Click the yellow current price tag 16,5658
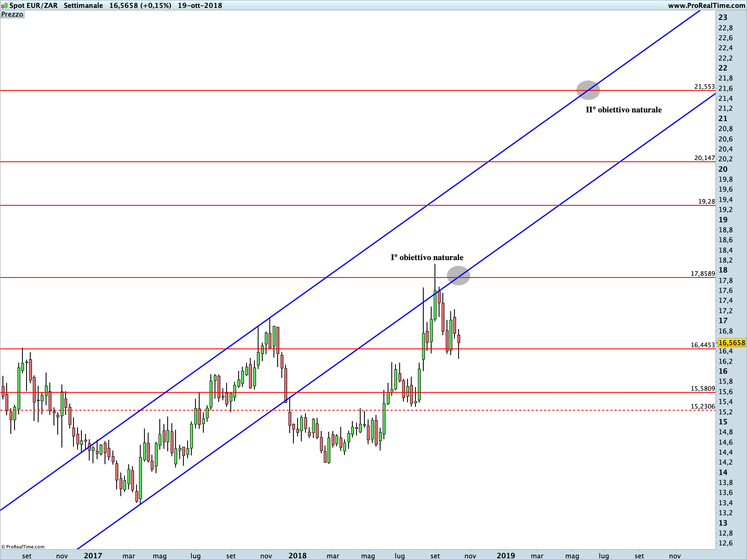 [732, 343]
